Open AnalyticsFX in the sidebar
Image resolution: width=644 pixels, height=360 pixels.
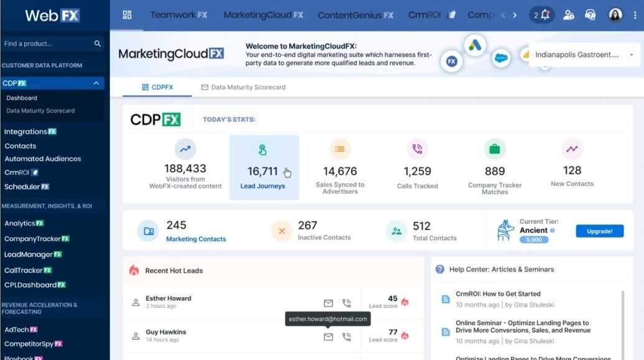point(24,223)
